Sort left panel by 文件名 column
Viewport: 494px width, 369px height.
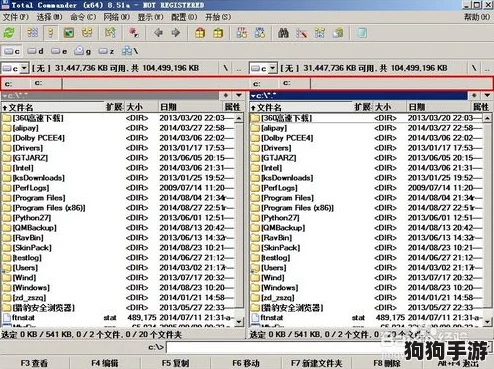point(53,107)
